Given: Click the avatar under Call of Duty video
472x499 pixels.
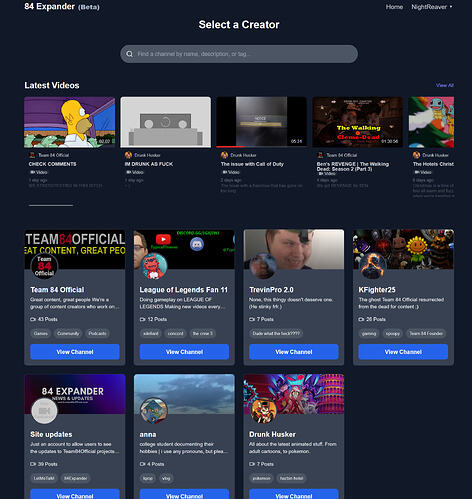Looking at the screenshot, I should coord(224,155).
